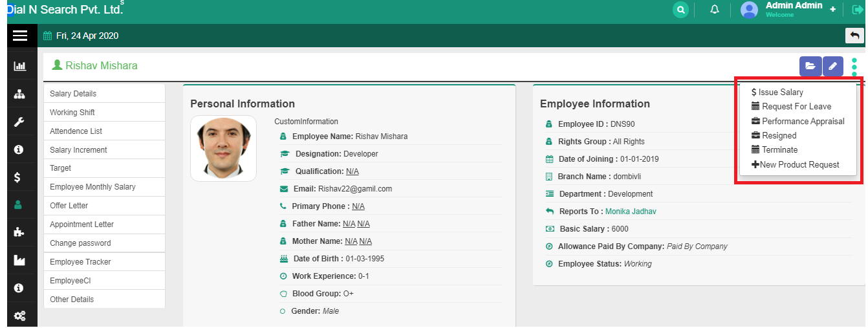The height and width of the screenshot is (328, 868).
Task: Choose Request For Leave option
Action: (791, 107)
